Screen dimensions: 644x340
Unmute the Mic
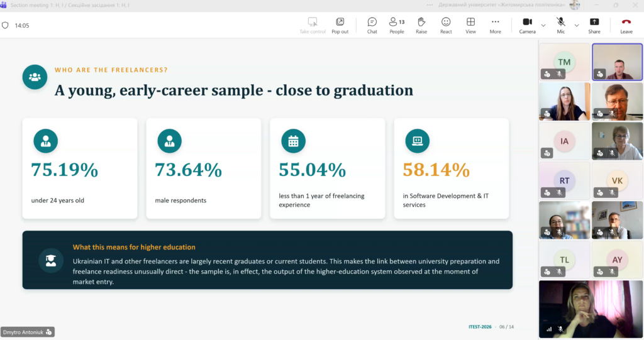click(x=560, y=26)
